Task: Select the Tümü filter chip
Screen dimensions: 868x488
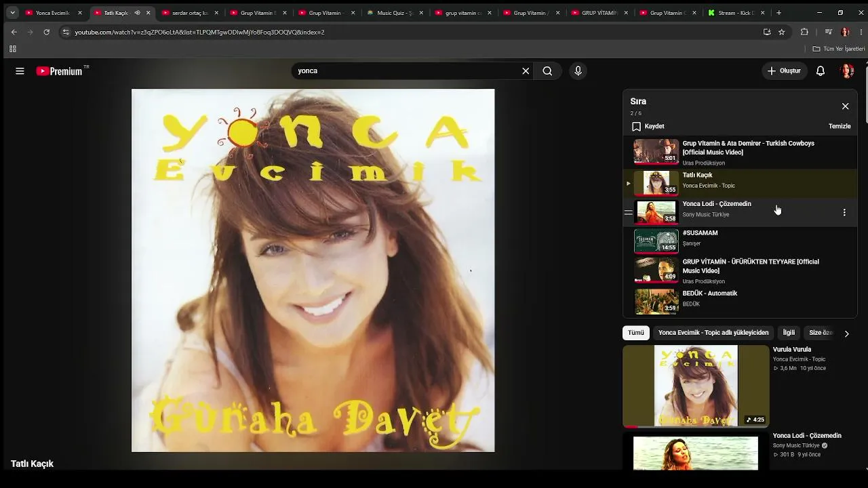Action: pos(636,333)
